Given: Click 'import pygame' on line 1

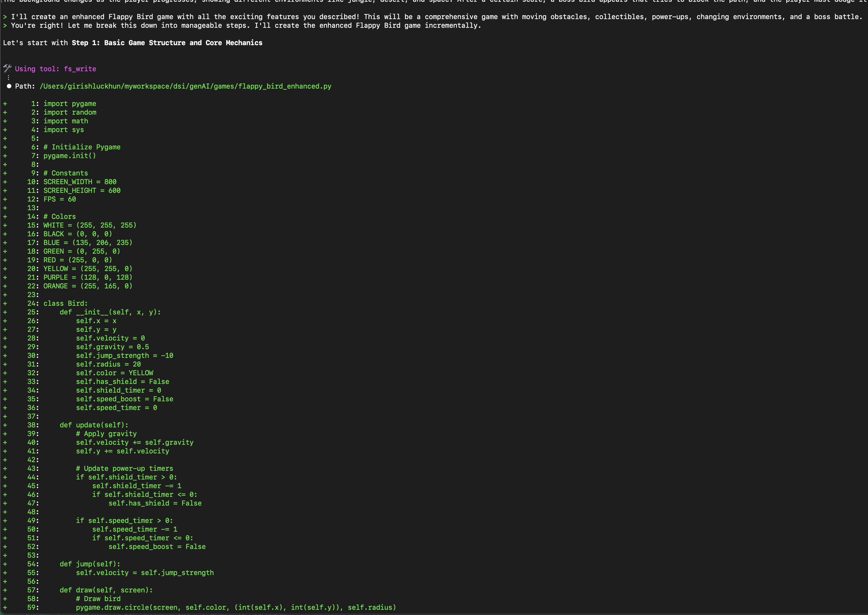Looking at the screenshot, I should click(70, 103).
